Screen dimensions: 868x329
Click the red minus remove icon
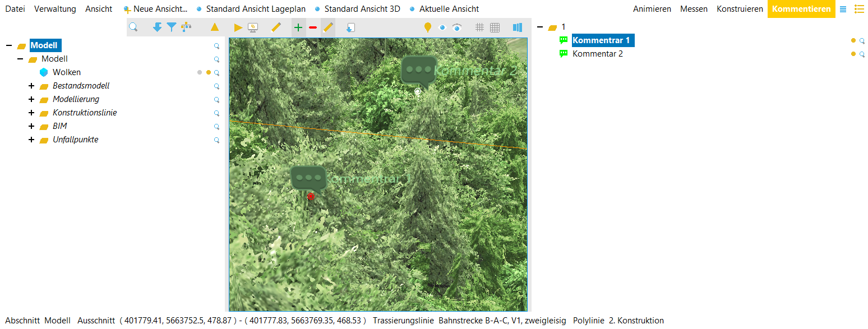tap(313, 27)
